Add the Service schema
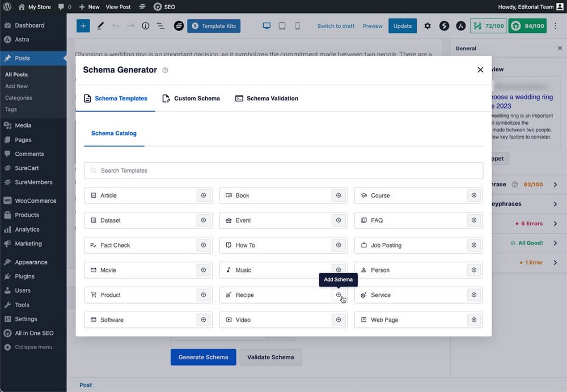567x392 pixels. [x=473, y=295]
